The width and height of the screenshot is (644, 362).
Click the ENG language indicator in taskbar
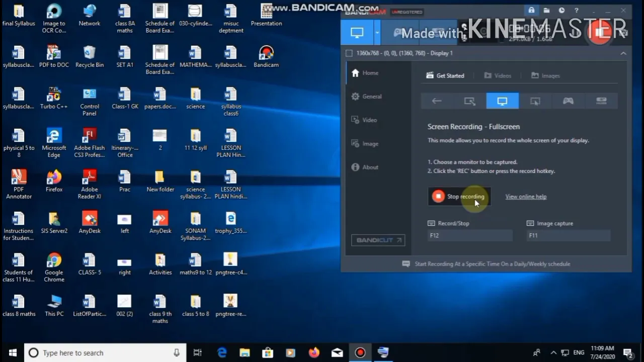[579, 352]
